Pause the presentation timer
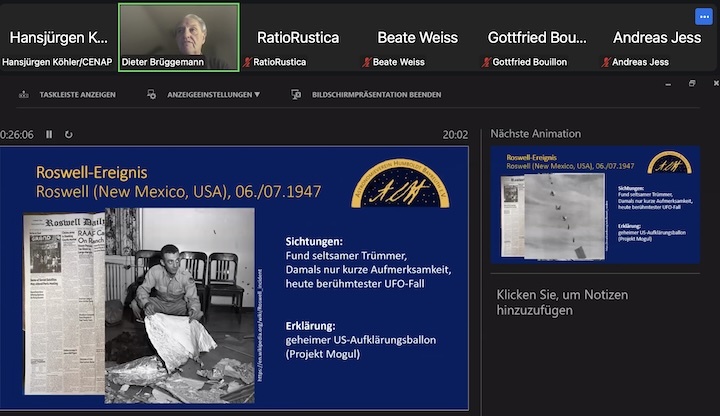720x416 pixels. pyautogui.click(x=48, y=134)
